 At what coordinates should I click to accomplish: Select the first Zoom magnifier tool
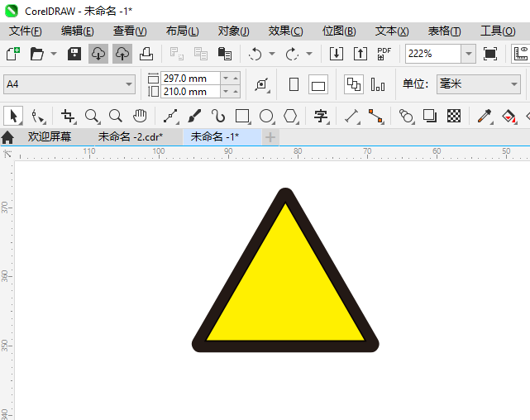pyautogui.click(x=92, y=117)
